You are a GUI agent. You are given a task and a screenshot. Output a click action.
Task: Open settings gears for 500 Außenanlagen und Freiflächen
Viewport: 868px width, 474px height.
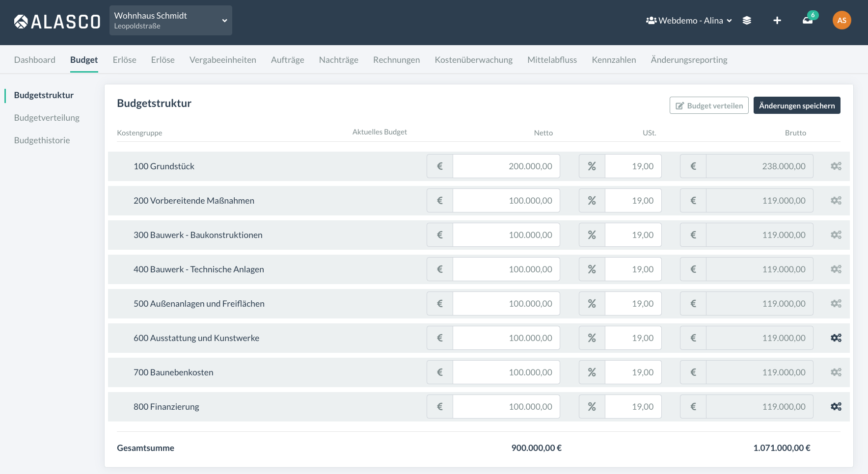tap(836, 304)
